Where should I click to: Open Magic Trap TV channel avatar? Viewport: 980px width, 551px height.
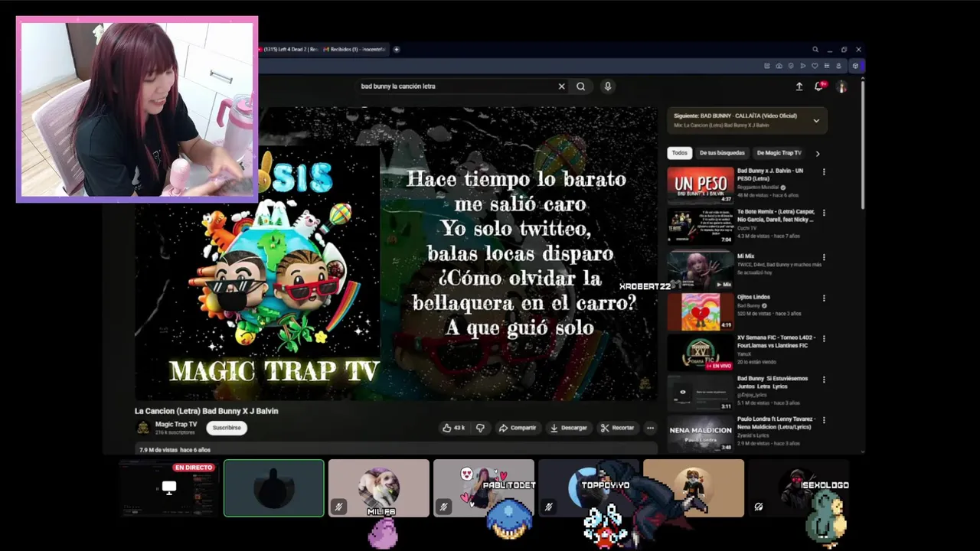(x=142, y=428)
